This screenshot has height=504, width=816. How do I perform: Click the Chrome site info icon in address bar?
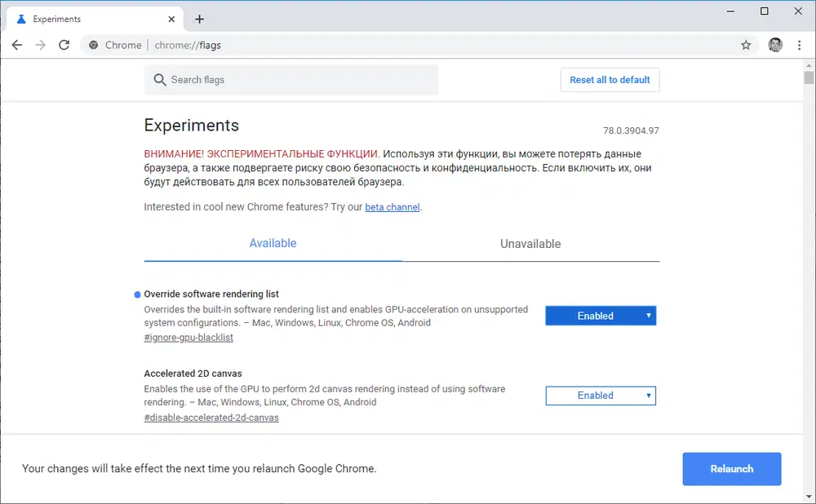click(94, 45)
